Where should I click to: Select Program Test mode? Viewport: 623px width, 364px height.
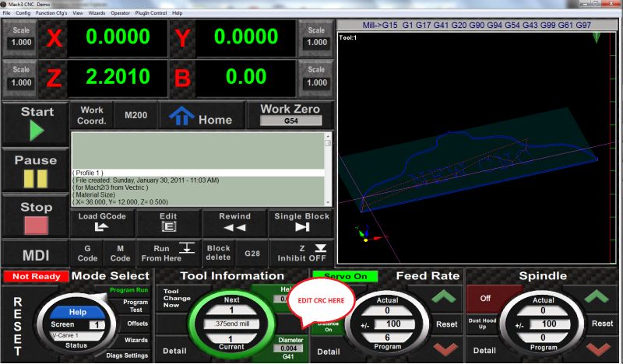(136, 306)
